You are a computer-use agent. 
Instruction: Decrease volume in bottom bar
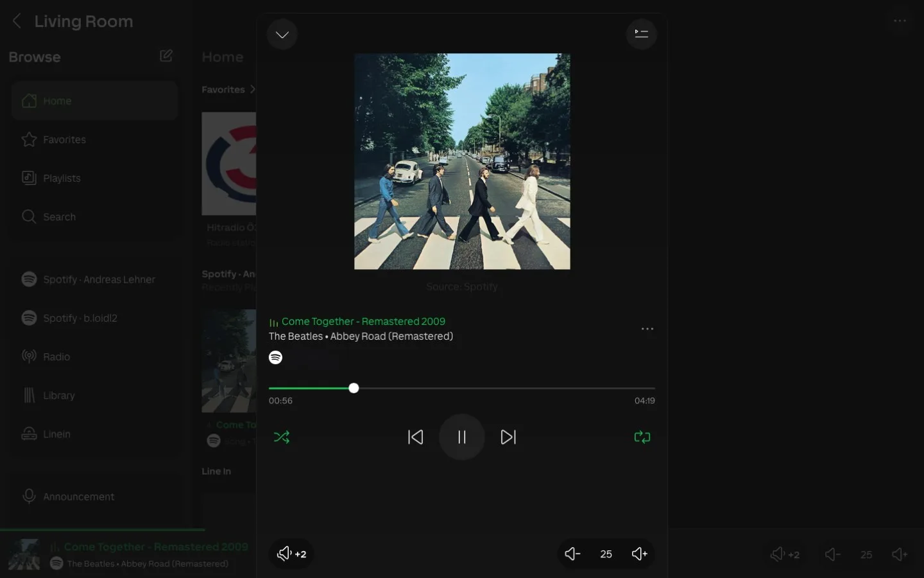point(832,554)
